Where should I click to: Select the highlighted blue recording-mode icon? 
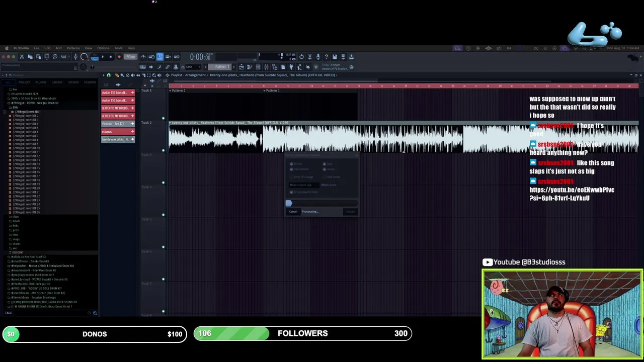(x=160, y=57)
